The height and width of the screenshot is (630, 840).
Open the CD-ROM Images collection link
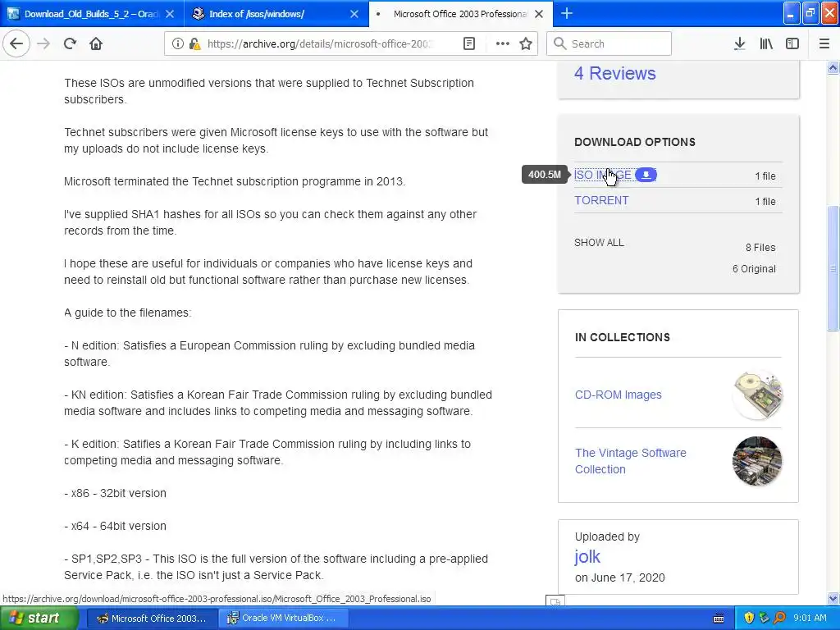(x=619, y=395)
